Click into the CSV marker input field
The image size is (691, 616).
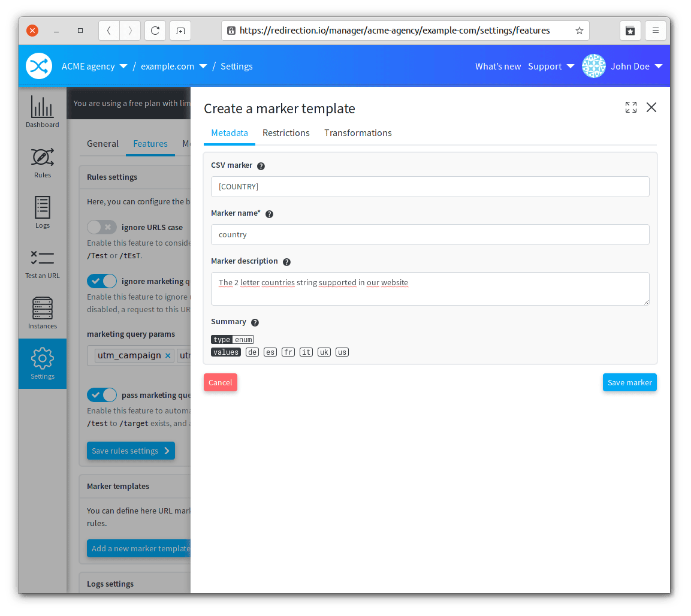coord(430,187)
